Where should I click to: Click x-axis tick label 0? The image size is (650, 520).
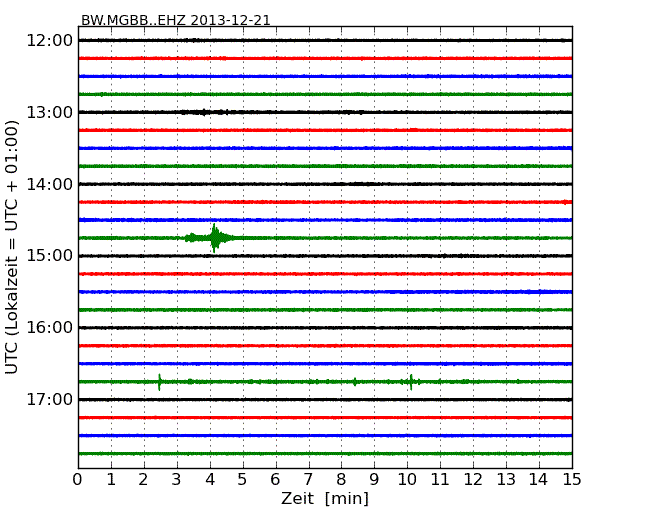click(78, 480)
